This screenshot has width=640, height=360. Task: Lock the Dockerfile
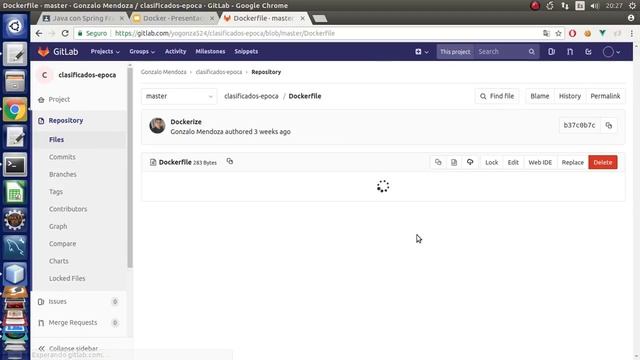pyautogui.click(x=491, y=162)
